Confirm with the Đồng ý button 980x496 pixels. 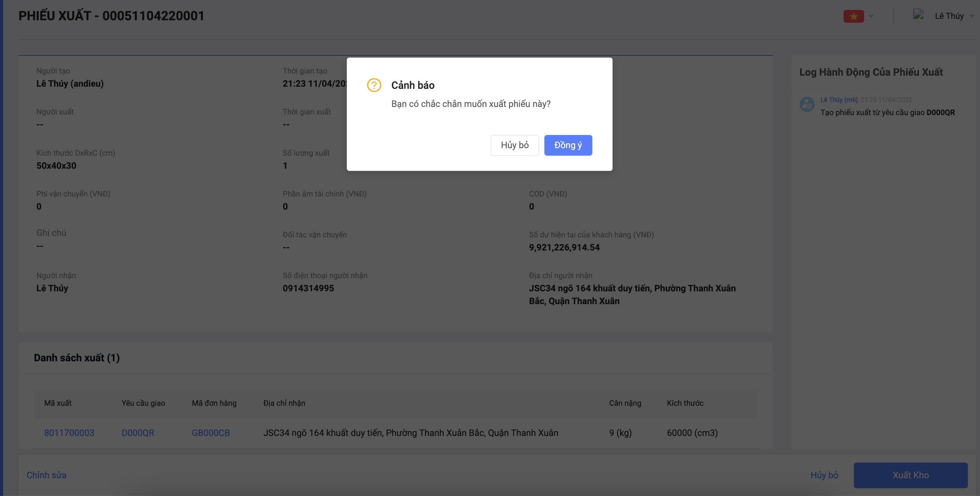pos(568,145)
